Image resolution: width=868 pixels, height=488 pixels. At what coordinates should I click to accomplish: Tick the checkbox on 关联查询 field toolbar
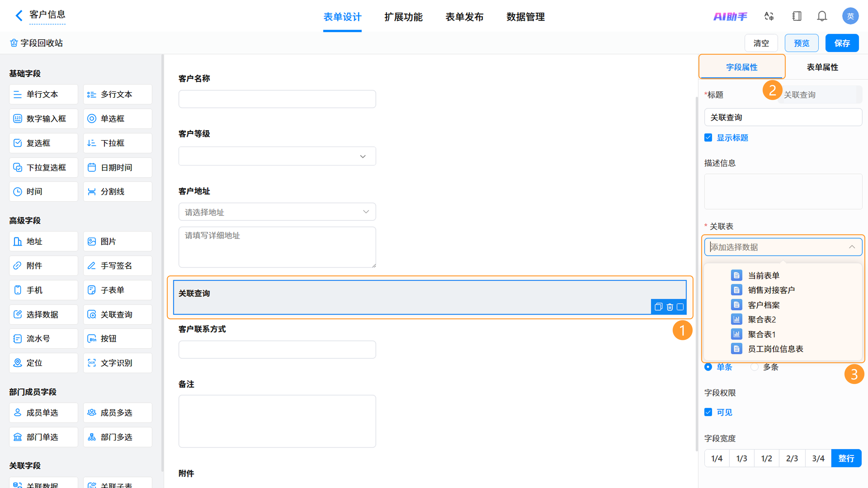[x=680, y=307]
